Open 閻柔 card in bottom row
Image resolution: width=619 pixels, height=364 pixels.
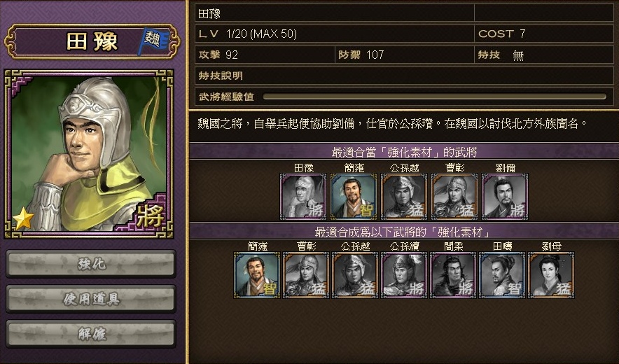[453, 275]
